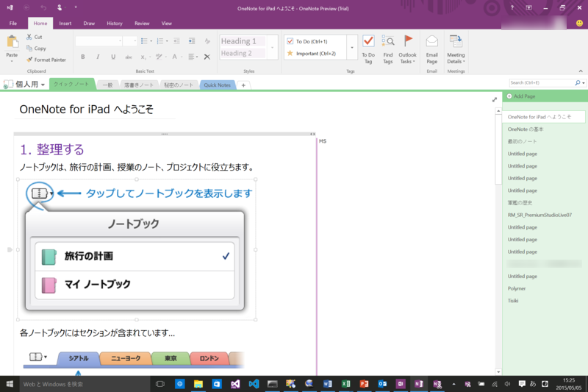
Task: Toggle subscript formatting
Action: [x=143, y=57]
